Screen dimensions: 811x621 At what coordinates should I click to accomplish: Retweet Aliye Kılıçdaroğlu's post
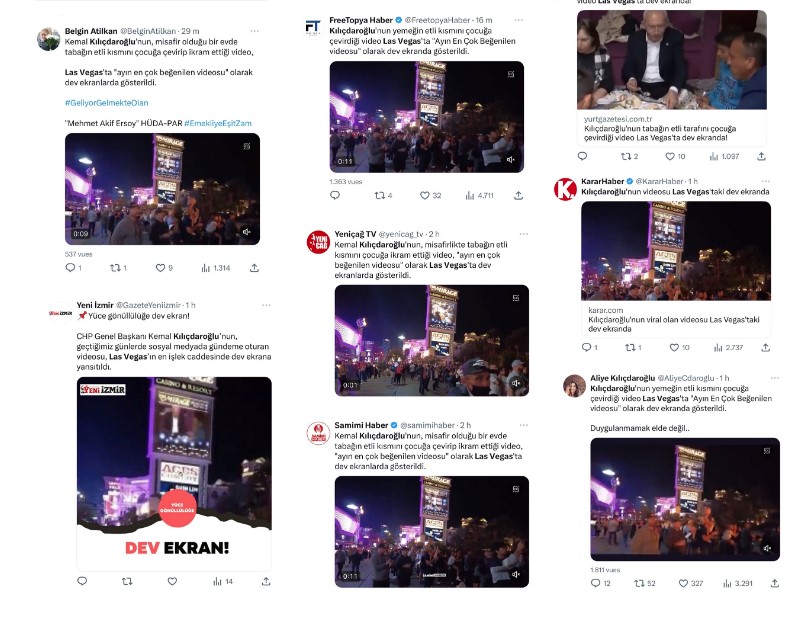(640, 583)
